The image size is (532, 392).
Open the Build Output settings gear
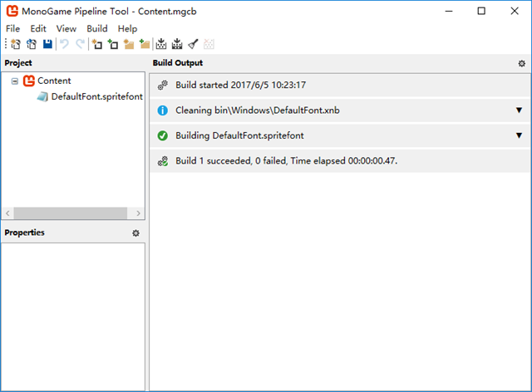(x=521, y=63)
